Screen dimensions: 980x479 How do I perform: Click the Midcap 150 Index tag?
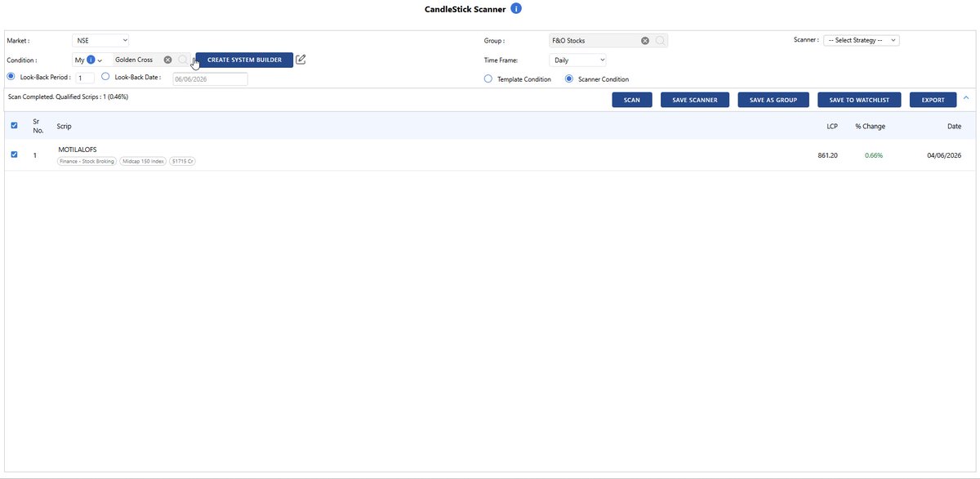[x=143, y=162]
